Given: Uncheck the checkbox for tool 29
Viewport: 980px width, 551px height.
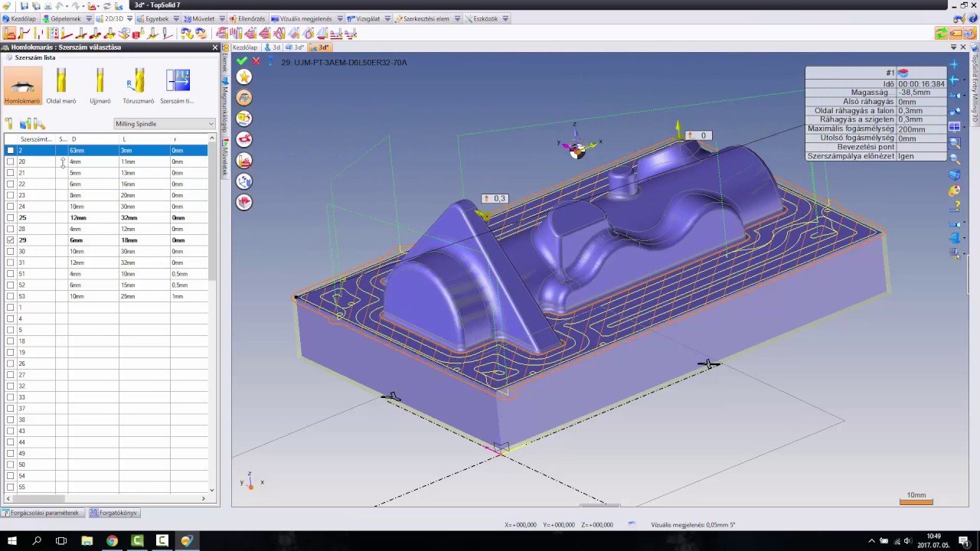Looking at the screenshot, I should 10,240.
